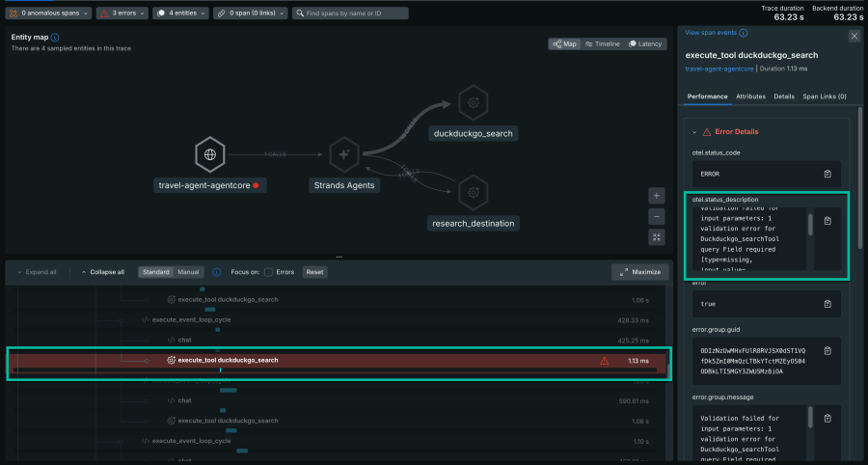The width and height of the screenshot is (868, 465).
Task: Open the Span Links (0) tab
Action: point(825,96)
